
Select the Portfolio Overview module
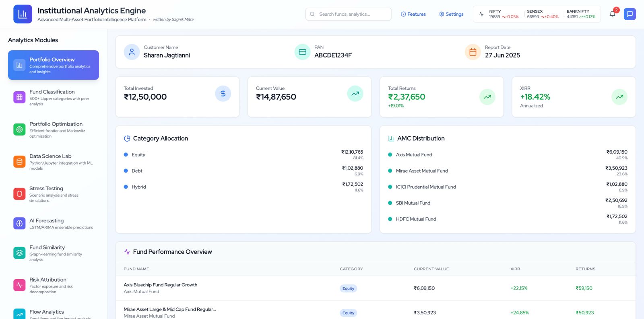pos(54,65)
